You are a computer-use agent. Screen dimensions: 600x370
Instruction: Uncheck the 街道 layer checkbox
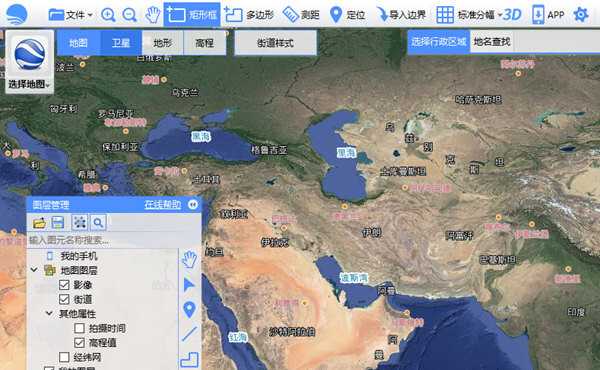(x=64, y=299)
